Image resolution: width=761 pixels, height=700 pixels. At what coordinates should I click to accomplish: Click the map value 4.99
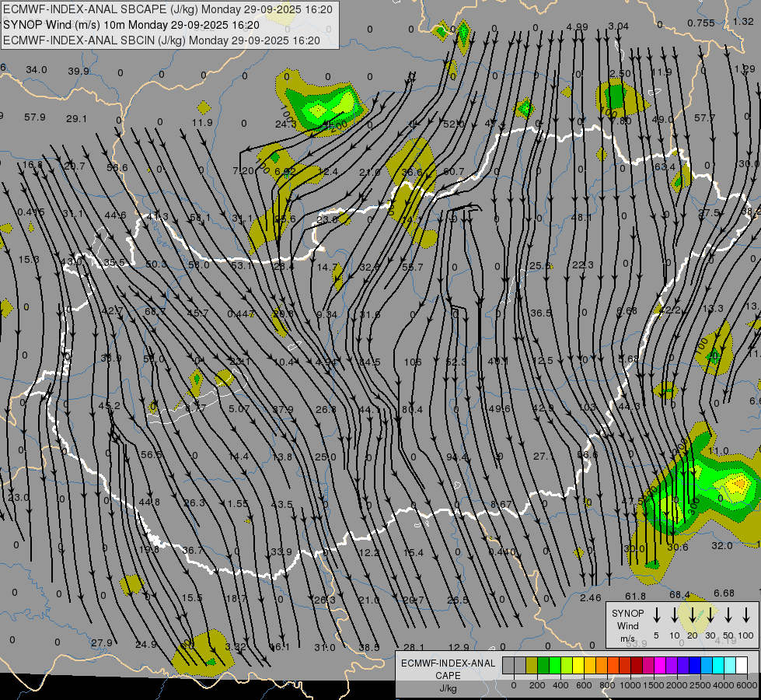coord(577,26)
